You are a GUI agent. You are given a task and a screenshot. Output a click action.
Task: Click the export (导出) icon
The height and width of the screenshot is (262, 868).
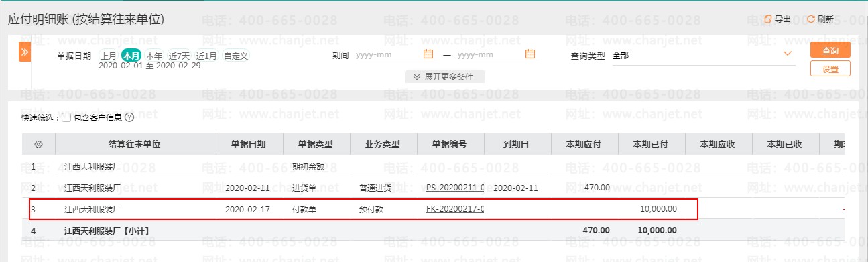pyautogui.click(x=768, y=19)
